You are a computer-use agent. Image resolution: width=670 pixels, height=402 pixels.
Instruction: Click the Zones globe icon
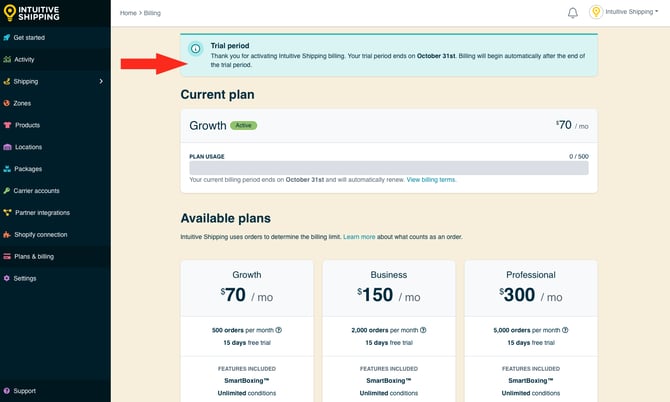(x=7, y=103)
